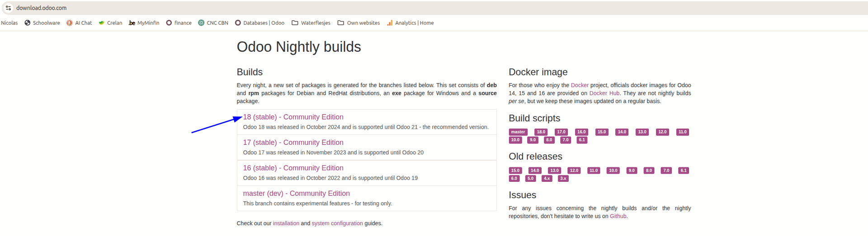Click the site information icon in address bar
This screenshot has width=868, height=236.
tap(8, 8)
